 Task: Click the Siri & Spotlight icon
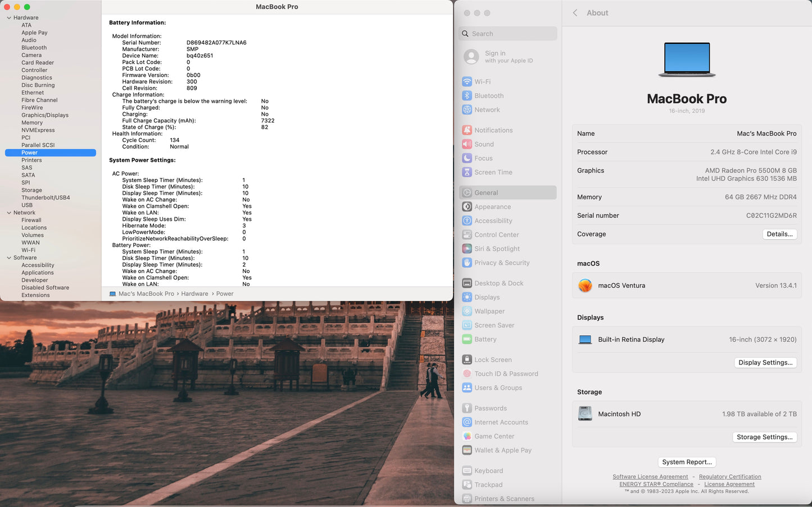pyautogui.click(x=466, y=249)
